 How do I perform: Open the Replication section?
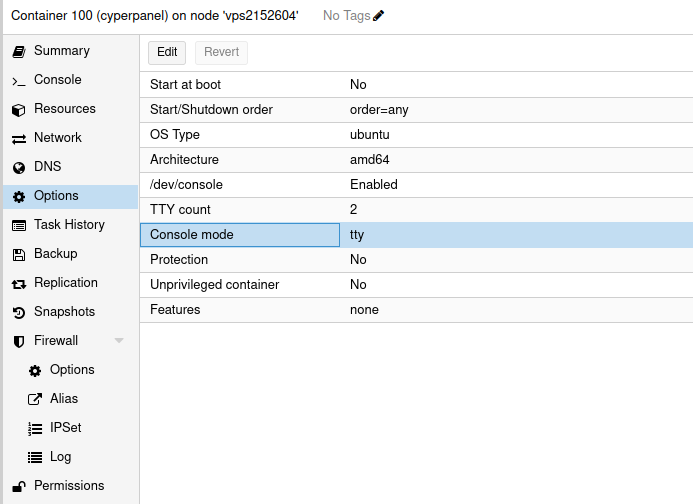click(65, 283)
